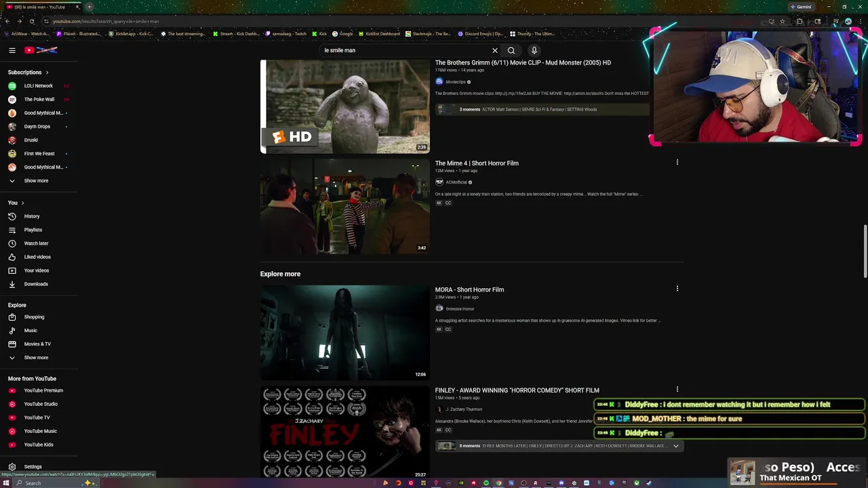This screenshot has width=868, height=488.
Task: Play the FINLEY video thumbnail
Action: pos(345,432)
